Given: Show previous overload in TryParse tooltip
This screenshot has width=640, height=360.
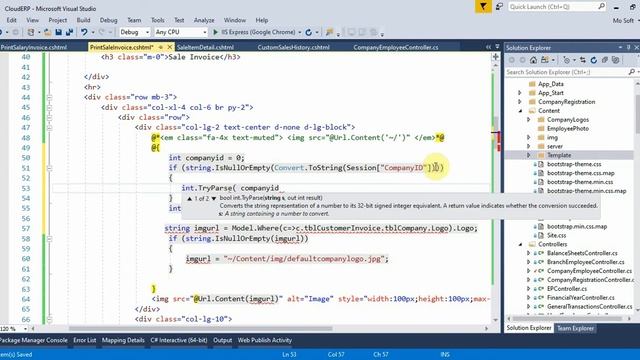Looking at the screenshot, I should pos(189,198).
